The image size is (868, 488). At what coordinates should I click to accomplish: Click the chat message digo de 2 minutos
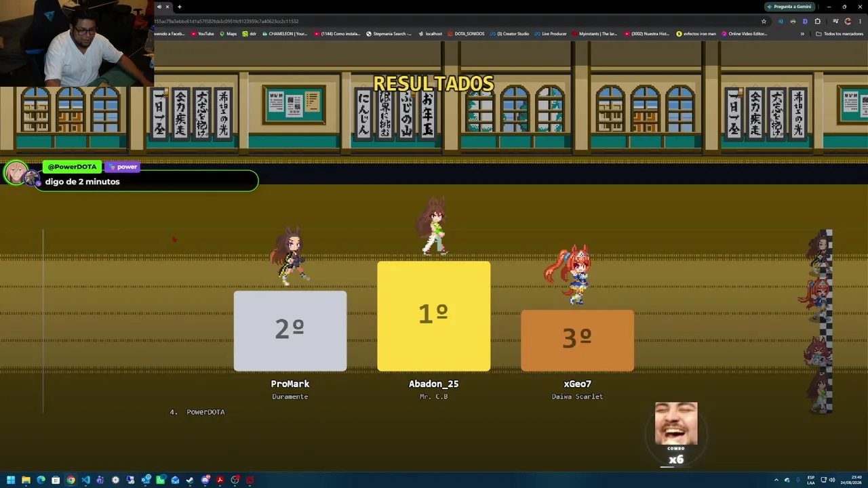(82, 182)
